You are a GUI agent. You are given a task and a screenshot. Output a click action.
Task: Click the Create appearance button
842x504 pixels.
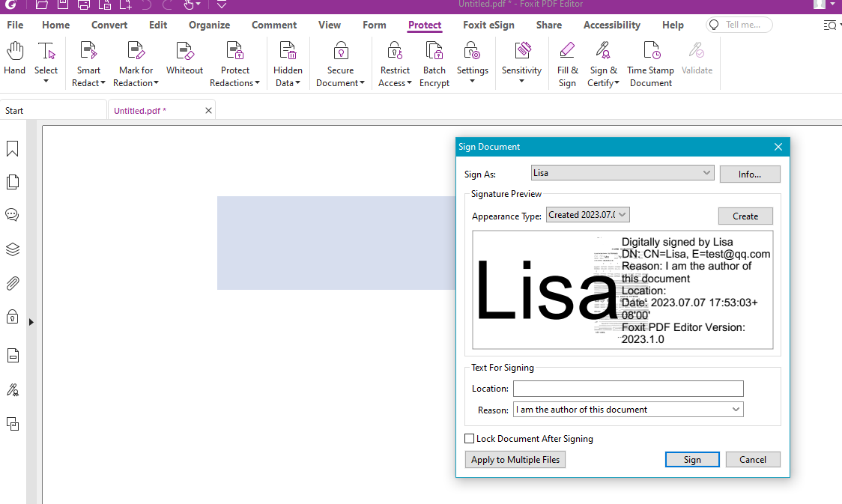[745, 216]
